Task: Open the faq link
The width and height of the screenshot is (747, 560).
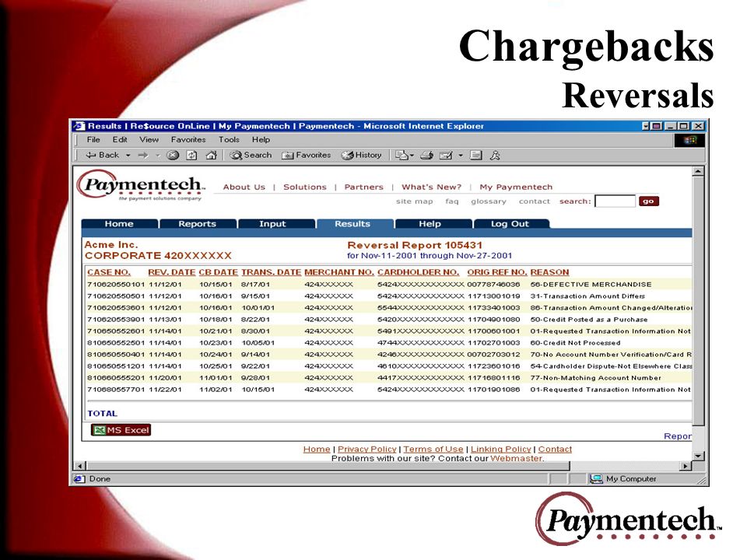Action: (x=452, y=201)
